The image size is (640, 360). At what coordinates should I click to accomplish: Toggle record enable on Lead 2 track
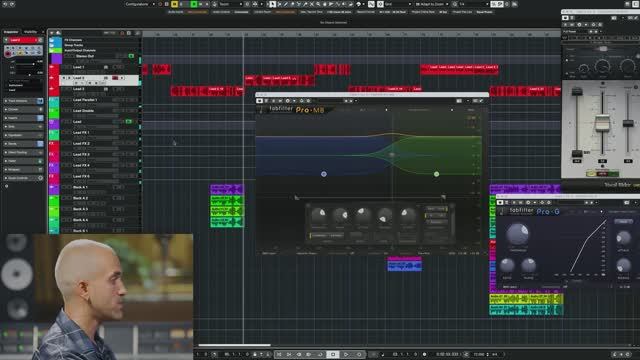pyautogui.click(x=115, y=78)
